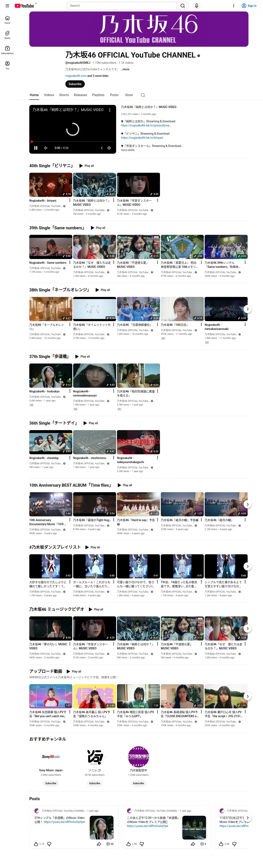Expand featured description READ MORE
Viewport: 263px width, 868px height.
(x=128, y=150)
